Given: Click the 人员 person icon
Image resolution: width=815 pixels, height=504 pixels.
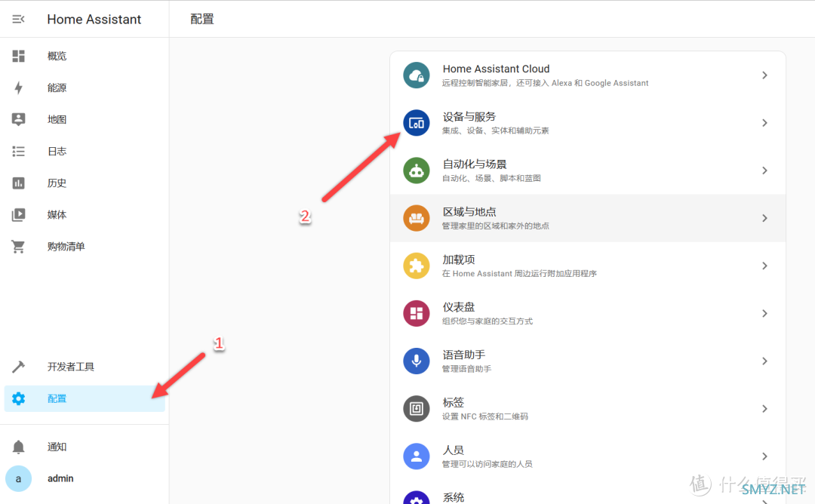Looking at the screenshot, I should pyautogui.click(x=417, y=456).
